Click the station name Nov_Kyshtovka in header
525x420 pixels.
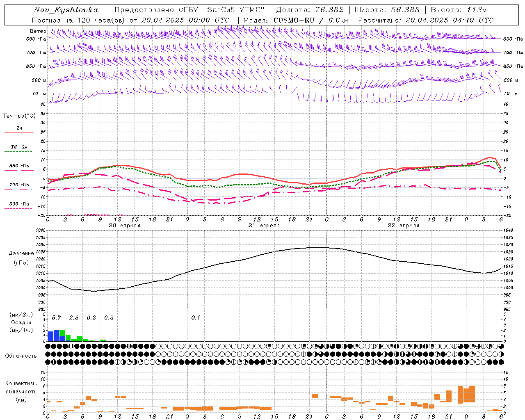pyautogui.click(x=66, y=10)
